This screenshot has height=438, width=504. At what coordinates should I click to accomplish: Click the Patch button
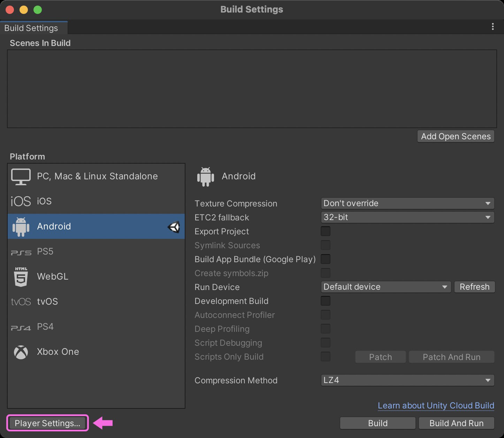coord(381,357)
